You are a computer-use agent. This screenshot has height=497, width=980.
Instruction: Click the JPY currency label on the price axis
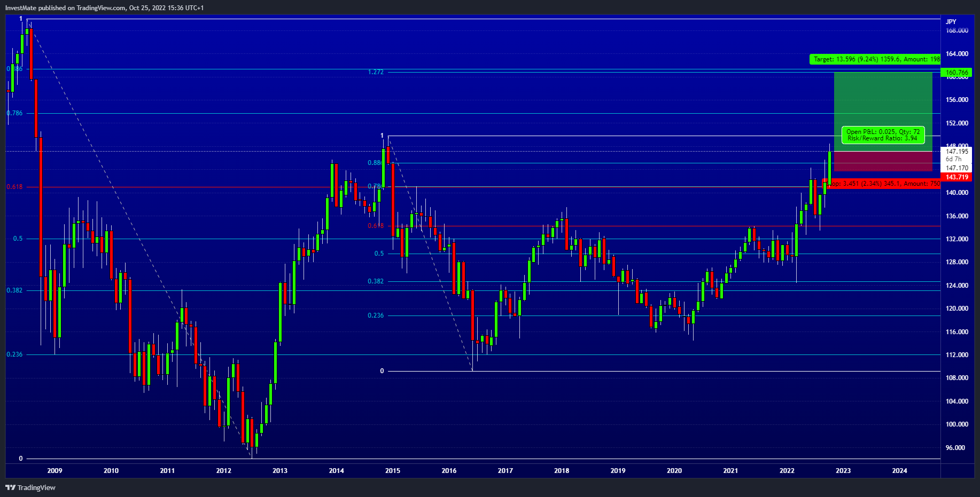tap(951, 22)
